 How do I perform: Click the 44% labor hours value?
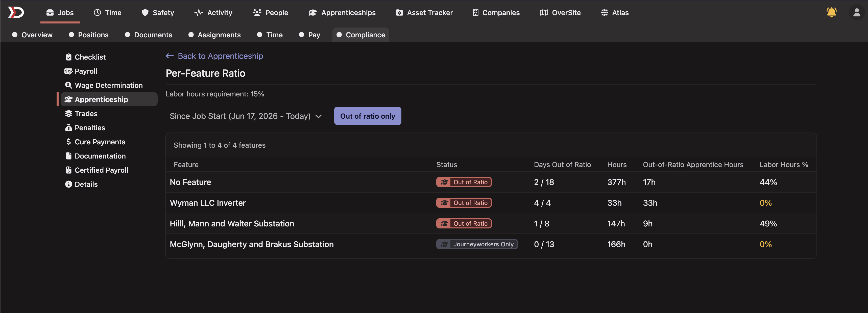click(768, 182)
